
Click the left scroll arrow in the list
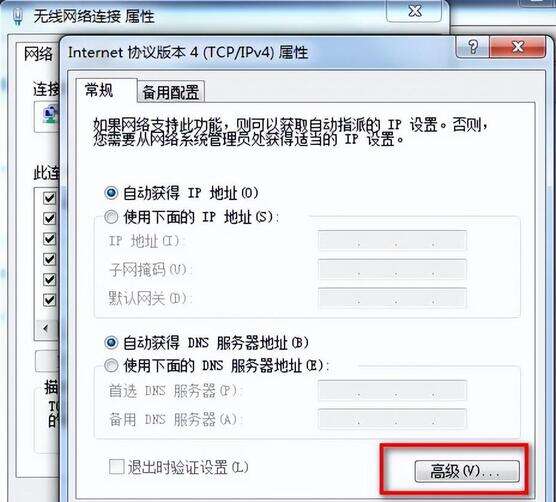(x=45, y=328)
